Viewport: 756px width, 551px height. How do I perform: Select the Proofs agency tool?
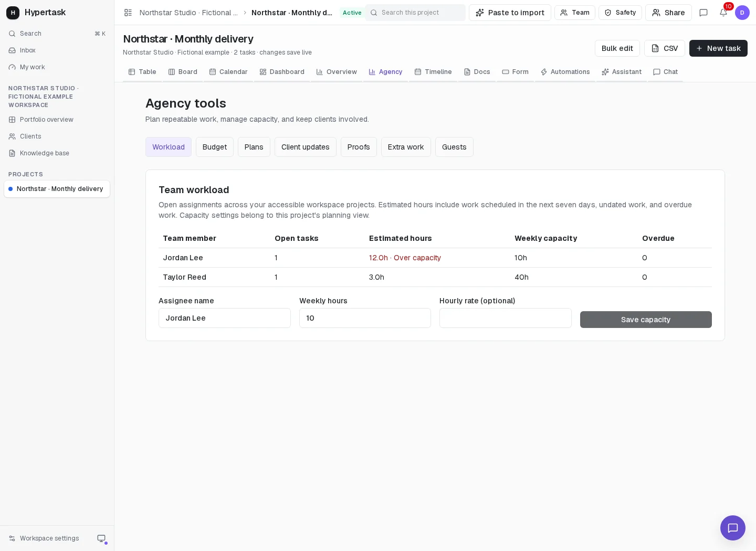359,147
